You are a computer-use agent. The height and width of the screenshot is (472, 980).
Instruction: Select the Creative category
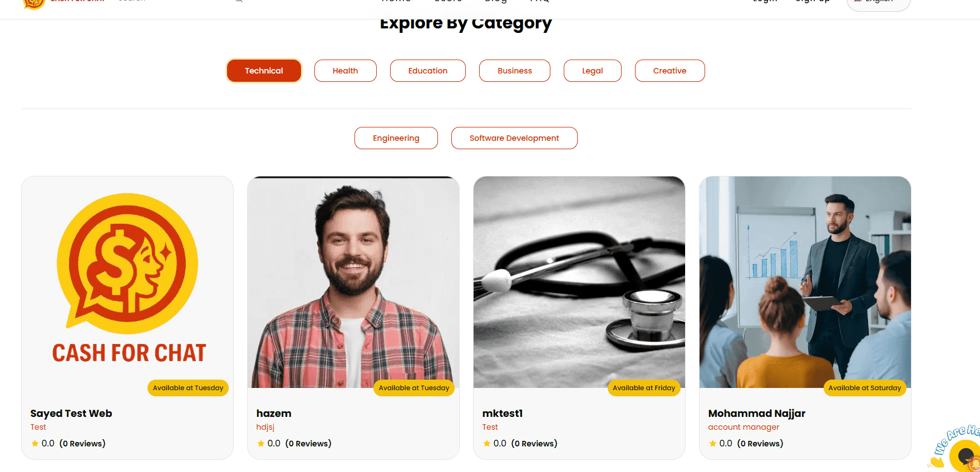pos(669,71)
